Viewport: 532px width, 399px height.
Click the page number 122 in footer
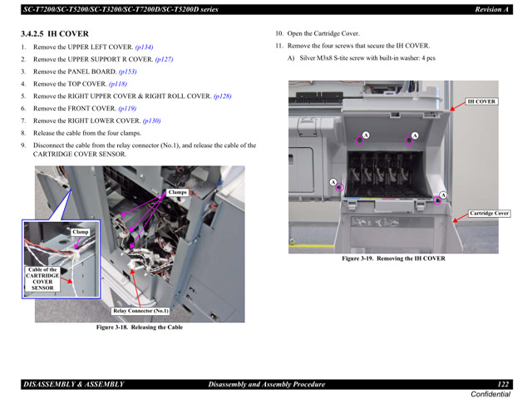[x=502, y=384]
